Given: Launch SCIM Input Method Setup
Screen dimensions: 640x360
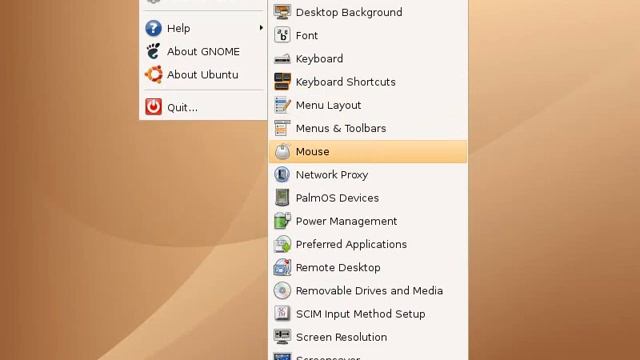Looking at the screenshot, I should [x=368, y=314].
